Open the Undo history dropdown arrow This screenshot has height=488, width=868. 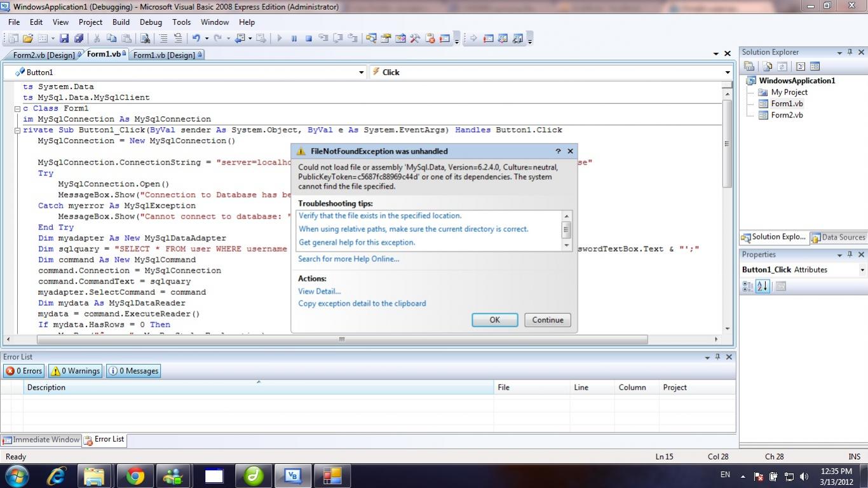click(x=207, y=39)
